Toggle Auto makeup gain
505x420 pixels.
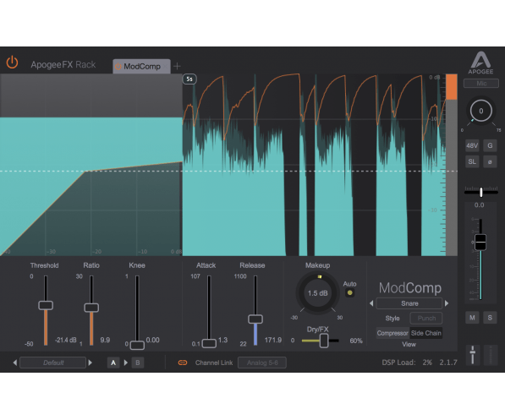(349, 293)
